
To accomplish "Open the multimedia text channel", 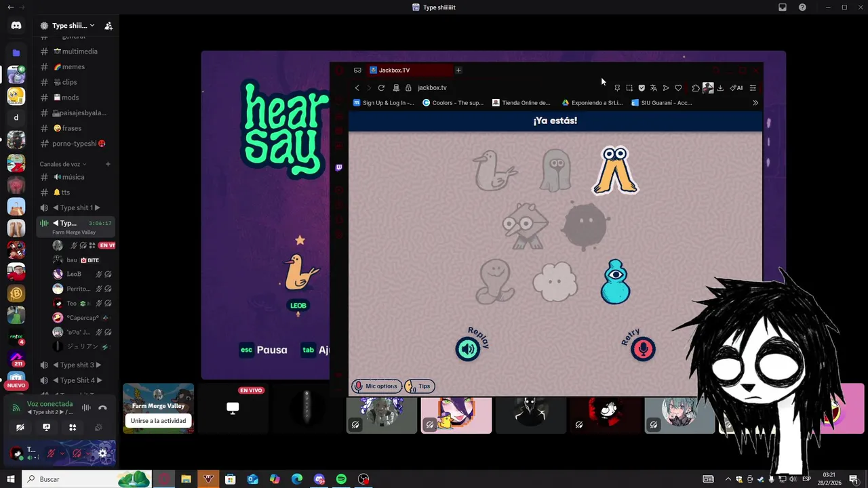I will click(x=76, y=52).
